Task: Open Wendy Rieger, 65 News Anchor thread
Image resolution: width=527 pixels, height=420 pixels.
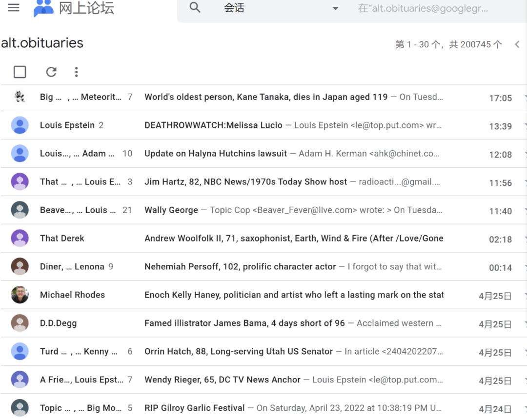Action: pos(223,380)
